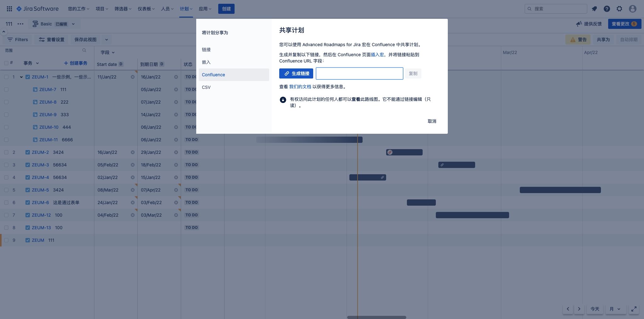This screenshot has width=644, height=319.
Task: Check the box for row ZEUM-1
Action: [6, 77]
